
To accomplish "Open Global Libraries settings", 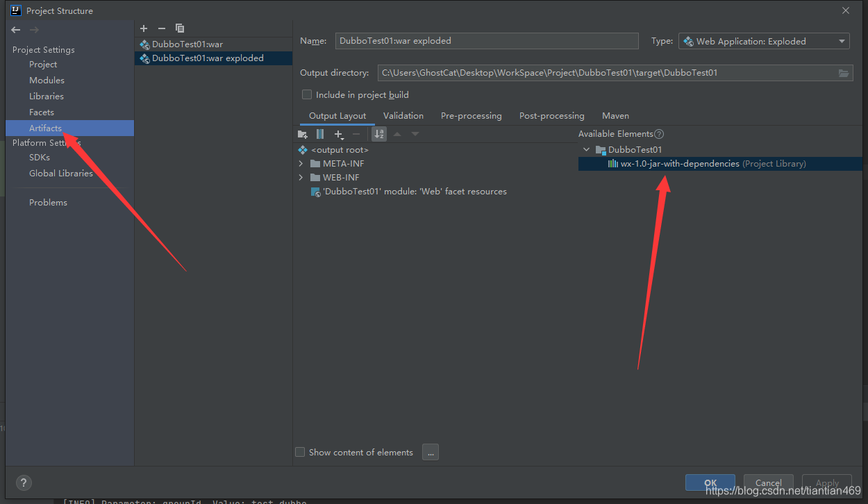I will (x=61, y=174).
